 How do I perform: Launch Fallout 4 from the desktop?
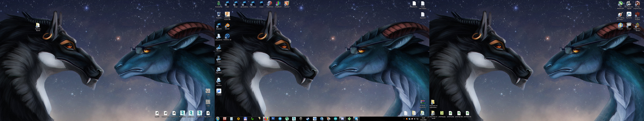[x=620, y=26]
